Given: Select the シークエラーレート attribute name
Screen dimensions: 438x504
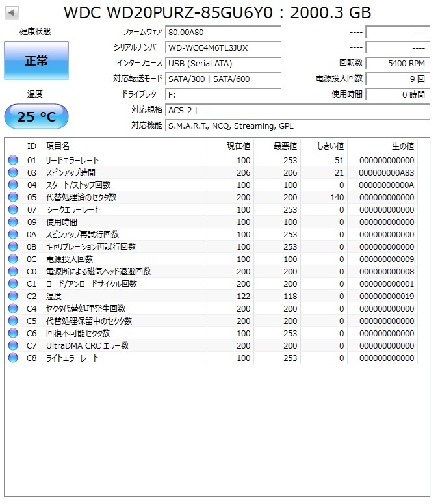Looking at the screenshot, I should (x=73, y=210).
